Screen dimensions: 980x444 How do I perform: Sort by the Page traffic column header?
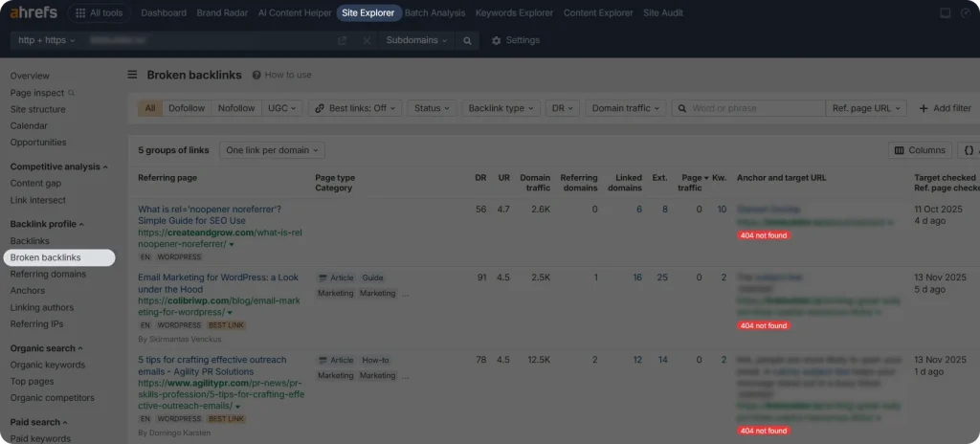click(693, 183)
